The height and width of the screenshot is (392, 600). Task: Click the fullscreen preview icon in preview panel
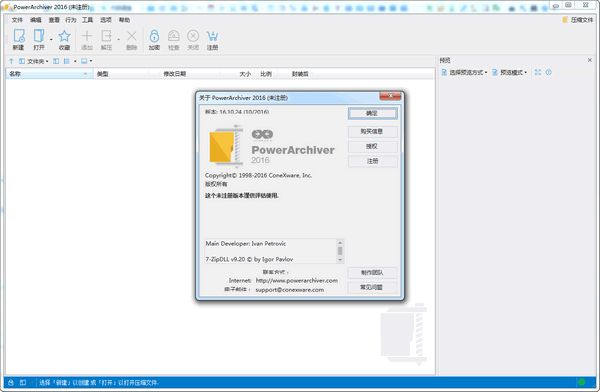coord(538,72)
